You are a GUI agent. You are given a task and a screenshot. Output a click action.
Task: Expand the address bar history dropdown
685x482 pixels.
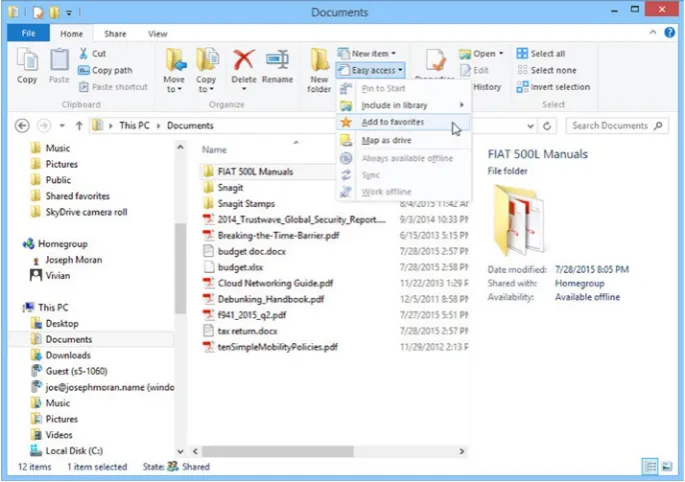530,126
